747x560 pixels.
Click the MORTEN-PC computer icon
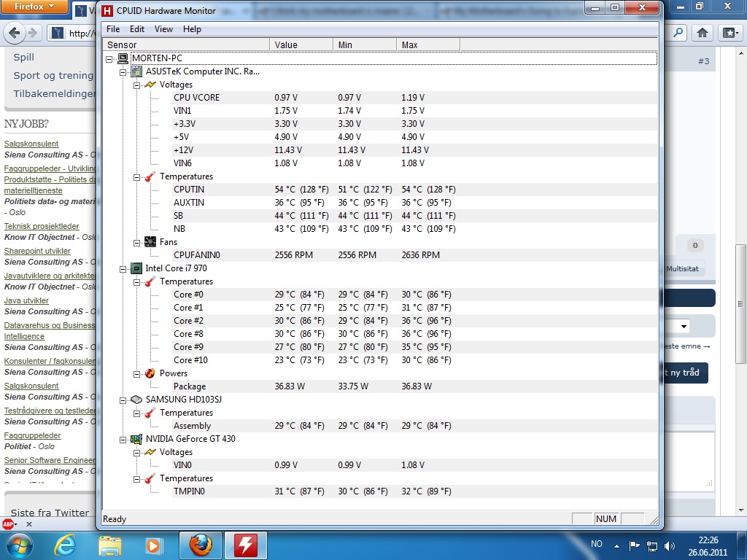pyautogui.click(x=123, y=58)
